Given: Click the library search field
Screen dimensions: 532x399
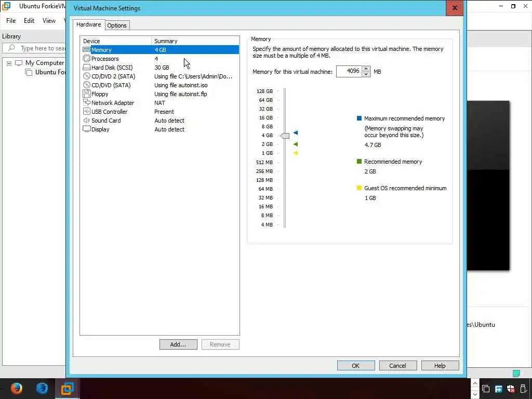Looking at the screenshot, I should coord(34,48).
